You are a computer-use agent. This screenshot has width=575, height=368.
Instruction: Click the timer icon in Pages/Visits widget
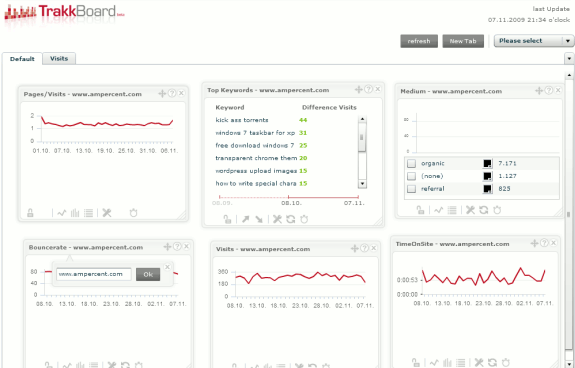(x=133, y=213)
